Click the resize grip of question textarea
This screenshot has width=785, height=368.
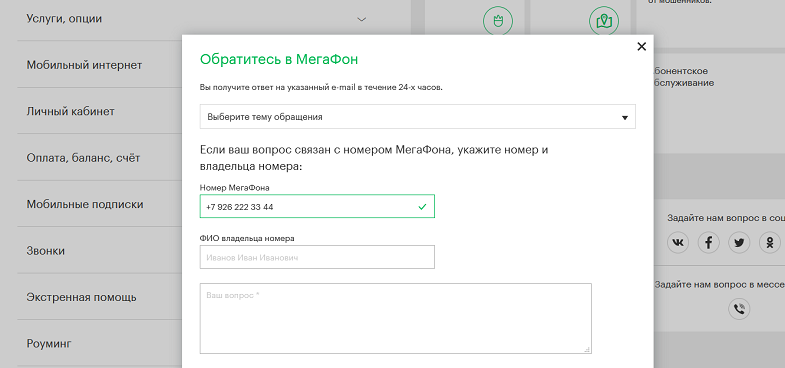587,349
